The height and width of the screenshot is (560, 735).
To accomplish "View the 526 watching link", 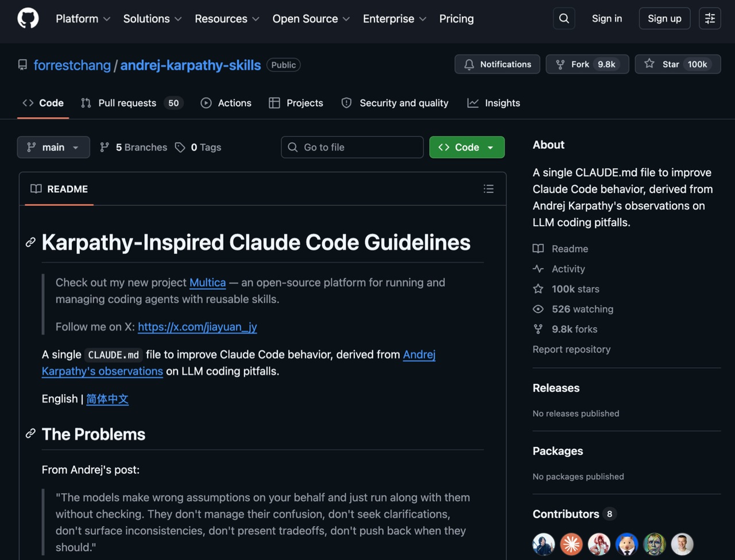I will tap(573, 309).
